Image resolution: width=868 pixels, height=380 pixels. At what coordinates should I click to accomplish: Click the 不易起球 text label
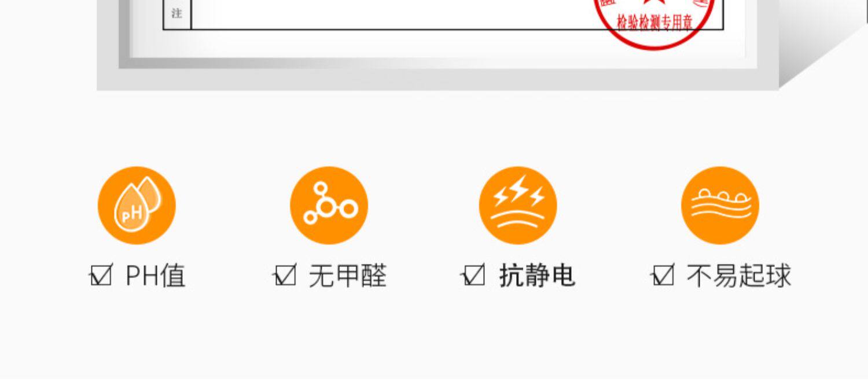click(738, 276)
